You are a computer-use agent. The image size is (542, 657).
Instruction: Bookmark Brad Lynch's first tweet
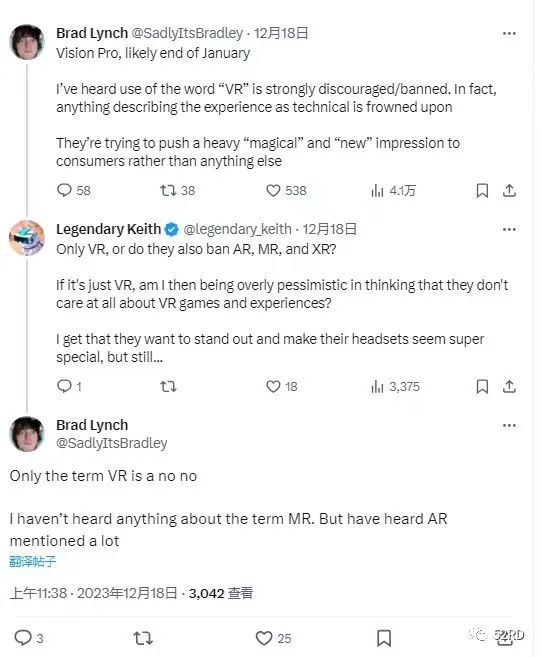pyautogui.click(x=482, y=191)
